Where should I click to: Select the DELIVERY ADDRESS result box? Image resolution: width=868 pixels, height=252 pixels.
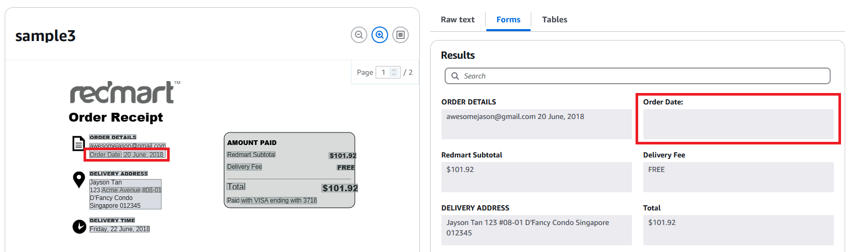click(x=536, y=230)
